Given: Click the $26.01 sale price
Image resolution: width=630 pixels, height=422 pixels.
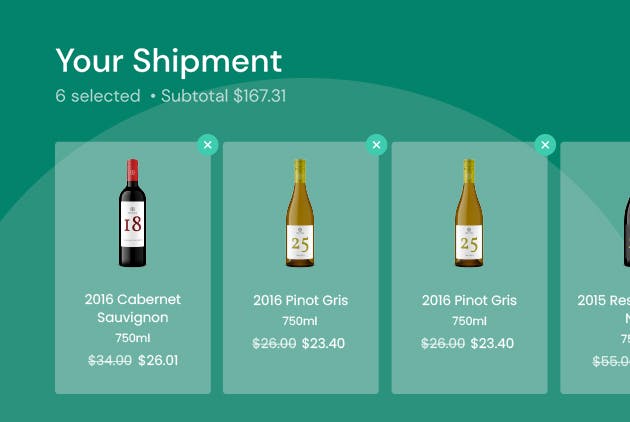Looking at the screenshot, I should click(x=158, y=360).
